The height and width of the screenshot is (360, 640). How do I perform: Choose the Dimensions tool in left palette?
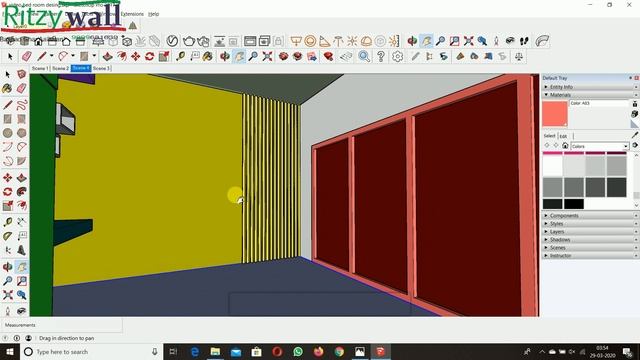(22, 222)
